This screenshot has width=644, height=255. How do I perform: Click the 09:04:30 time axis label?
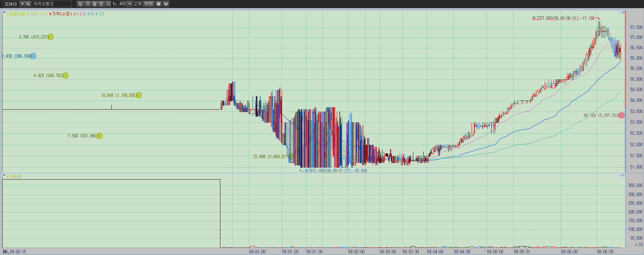462,252
